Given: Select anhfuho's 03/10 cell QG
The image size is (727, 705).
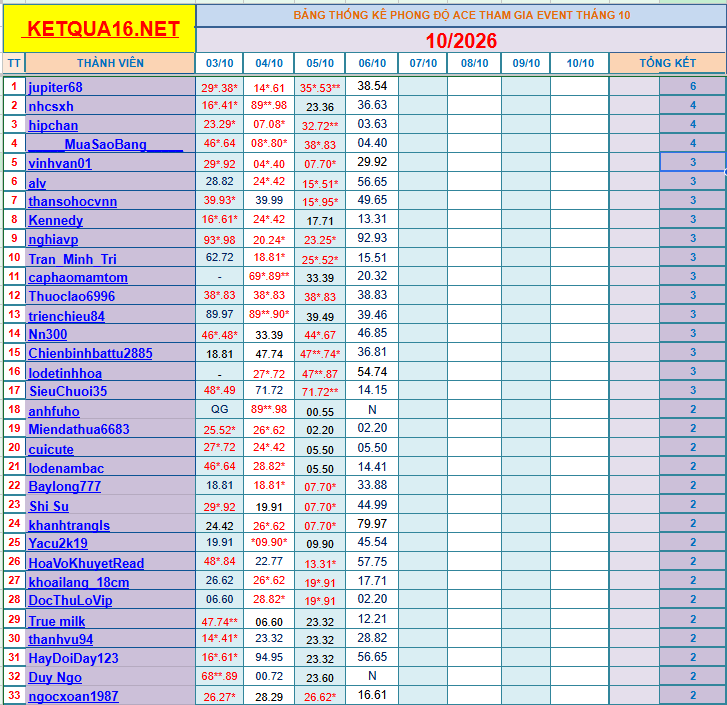Looking at the screenshot, I should pos(219,409).
